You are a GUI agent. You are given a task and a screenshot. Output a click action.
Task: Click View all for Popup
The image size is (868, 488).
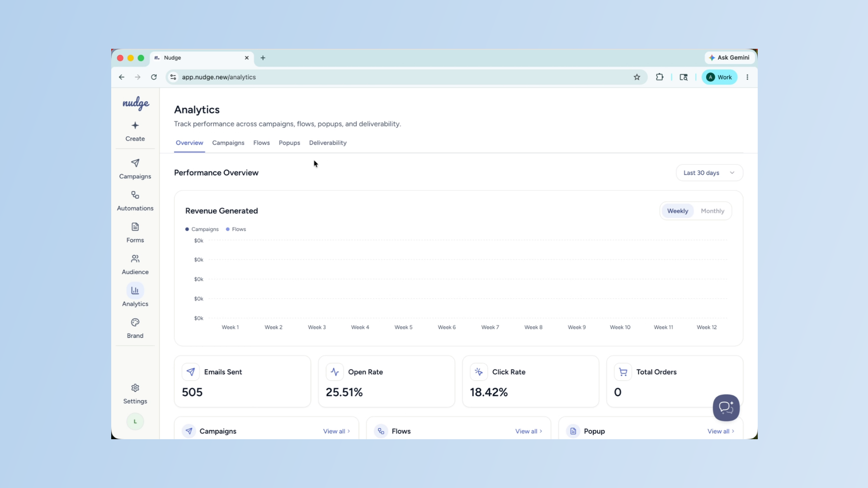[721, 431]
